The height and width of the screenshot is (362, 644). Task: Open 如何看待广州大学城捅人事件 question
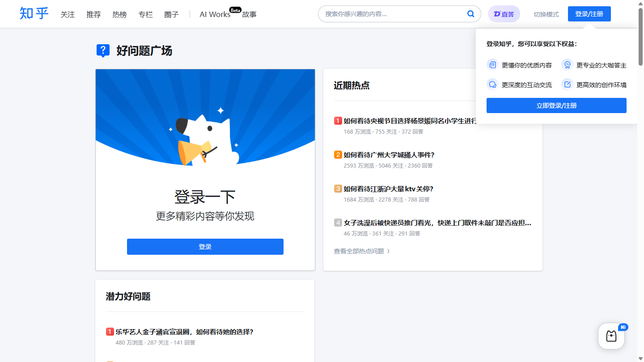click(389, 155)
